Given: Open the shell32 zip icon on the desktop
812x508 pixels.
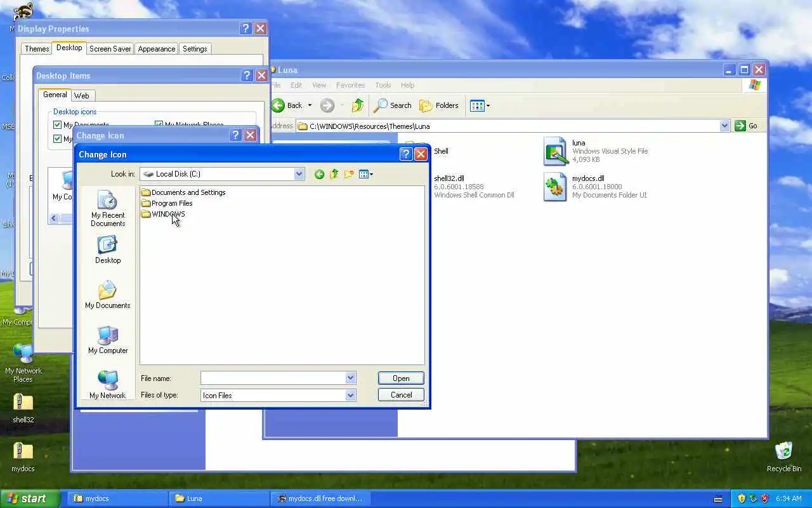Looking at the screenshot, I should [23, 407].
